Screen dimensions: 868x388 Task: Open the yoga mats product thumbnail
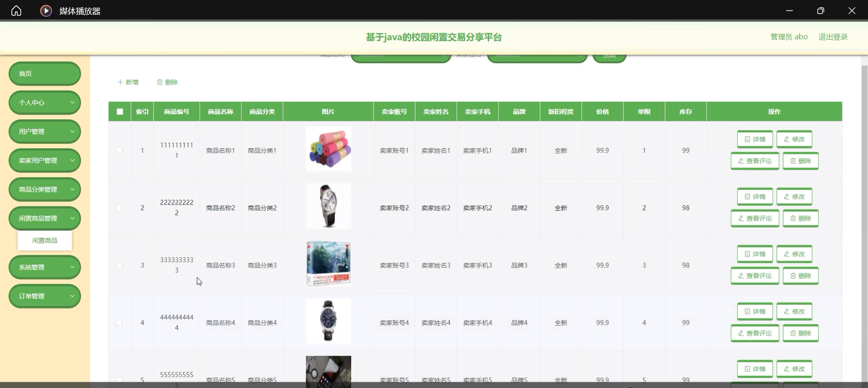(x=328, y=149)
